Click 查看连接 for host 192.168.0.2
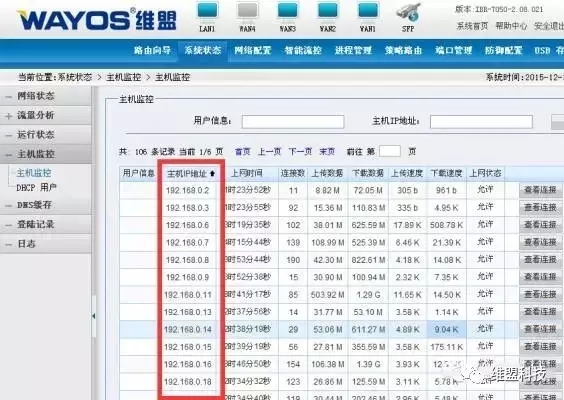564x400 pixels. click(x=540, y=190)
